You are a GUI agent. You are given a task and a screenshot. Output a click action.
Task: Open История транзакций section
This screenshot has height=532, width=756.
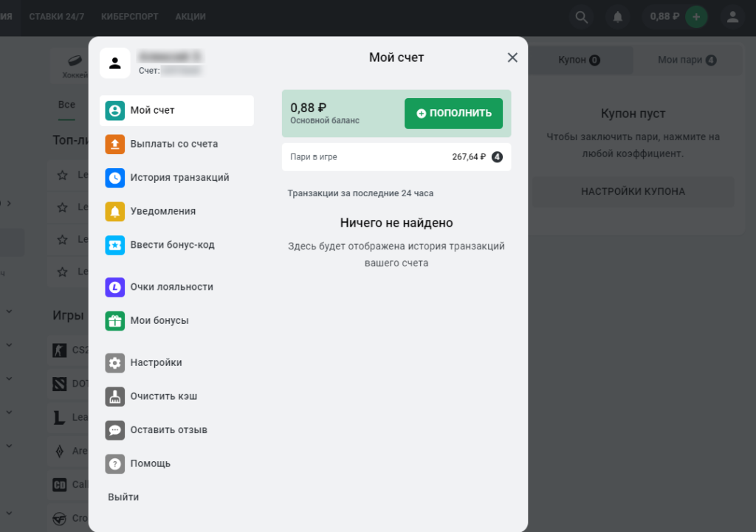(x=176, y=178)
